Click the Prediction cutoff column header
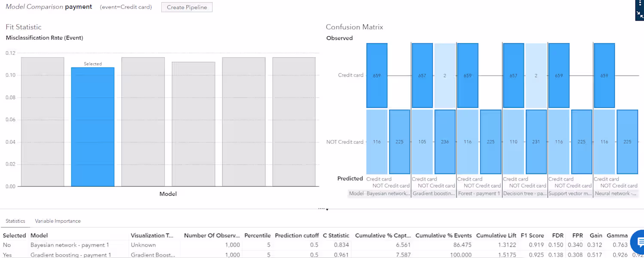This screenshot has height=258, width=644. coord(297,236)
